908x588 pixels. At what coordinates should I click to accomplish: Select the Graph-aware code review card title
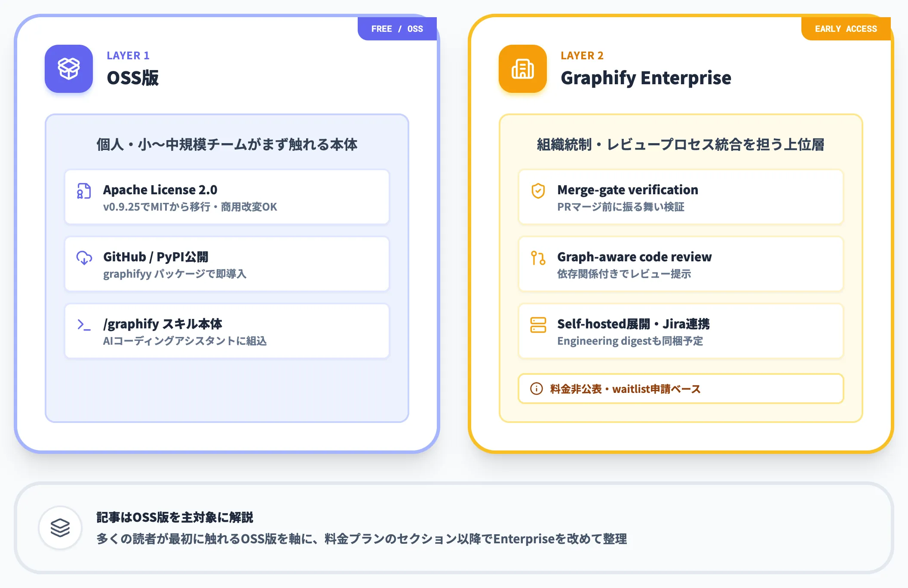[635, 257]
